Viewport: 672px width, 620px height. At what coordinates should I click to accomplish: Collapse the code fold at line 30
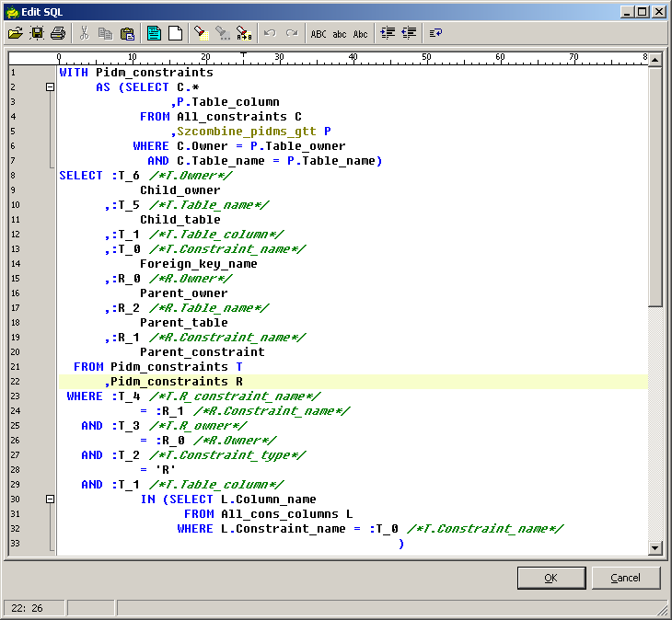click(51, 499)
